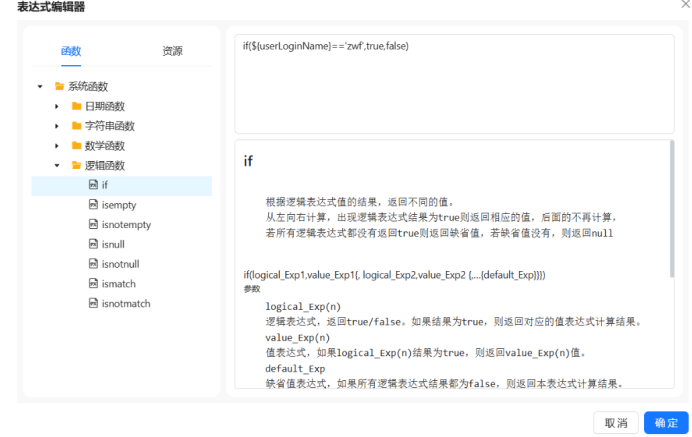Expand the 字符串函数 node arrow
This screenshot has height=437, width=692.
click(x=57, y=126)
